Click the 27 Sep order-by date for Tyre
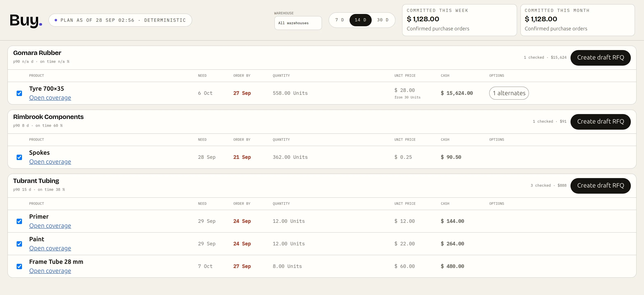The image size is (644, 295). coord(242,93)
